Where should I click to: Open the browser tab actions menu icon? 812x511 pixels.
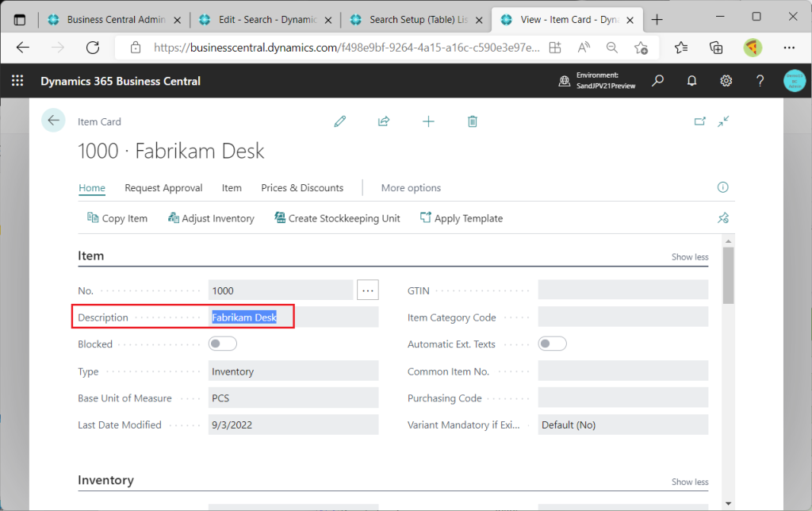[x=20, y=20]
